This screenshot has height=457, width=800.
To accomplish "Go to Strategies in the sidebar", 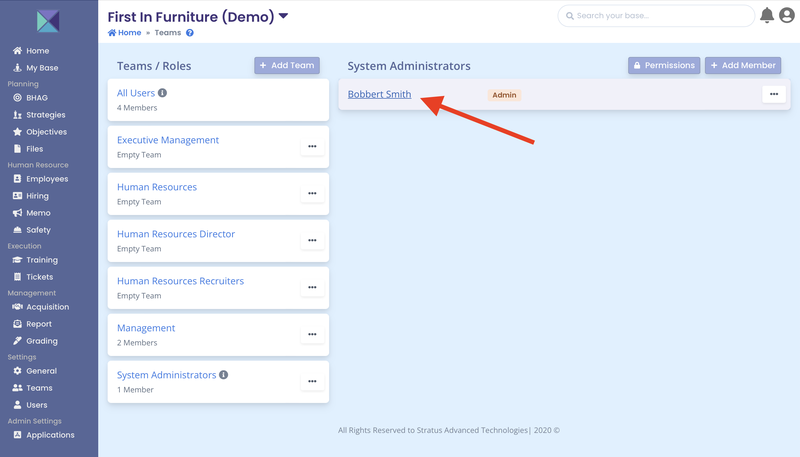I will click(x=45, y=115).
